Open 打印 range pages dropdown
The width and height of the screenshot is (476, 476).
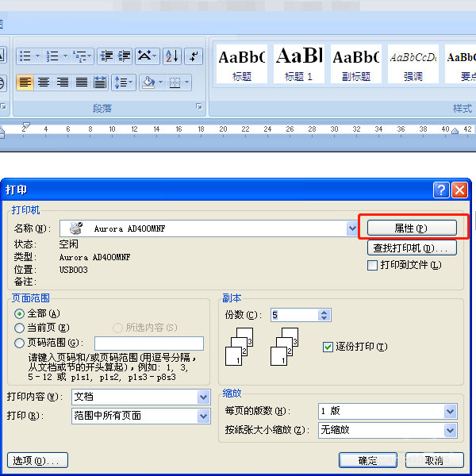tap(203, 416)
